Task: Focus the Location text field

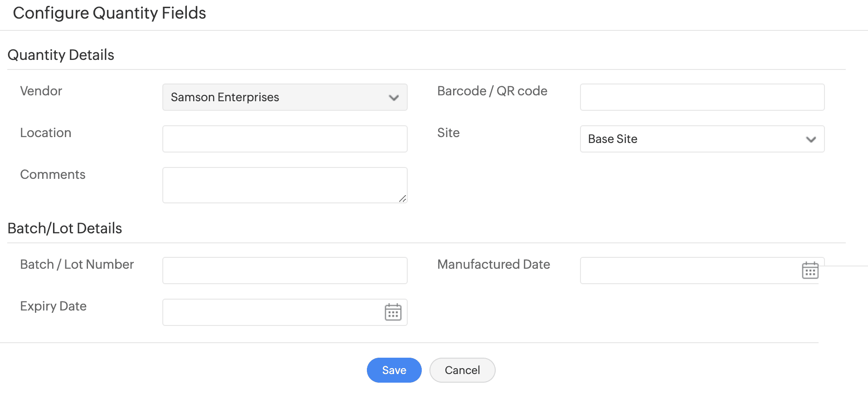Action: (285, 139)
